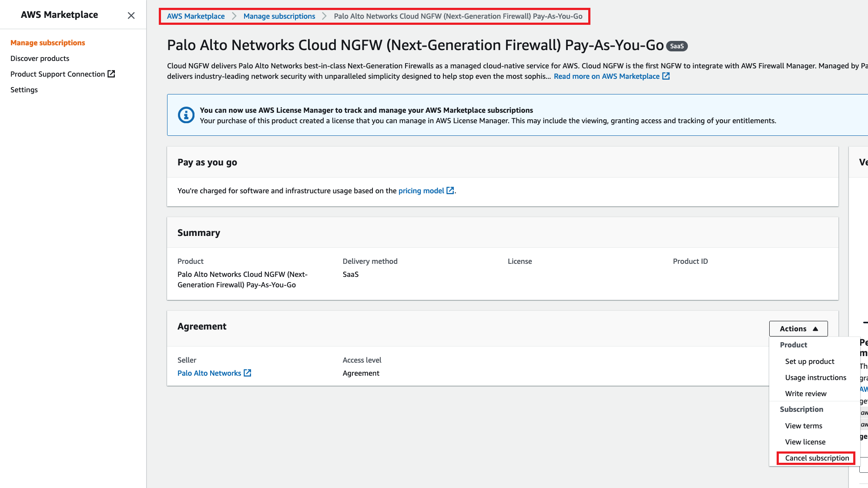Image resolution: width=868 pixels, height=488 pixels.
Task: Click the Delivery method label
Action: click(370, 261)
